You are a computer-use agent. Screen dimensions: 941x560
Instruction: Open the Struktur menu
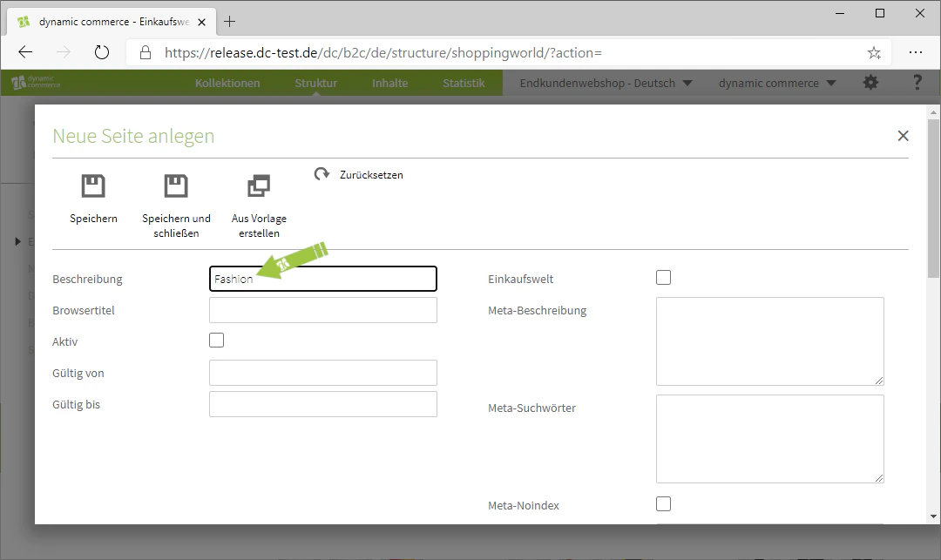tap(315, 84)
